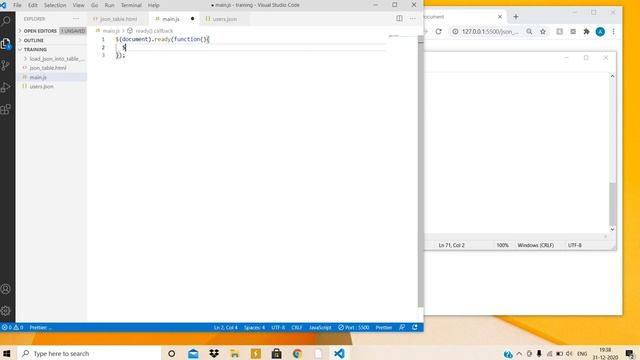Open the Selection menu
This screenshot has height=360, width=640.
55,5
